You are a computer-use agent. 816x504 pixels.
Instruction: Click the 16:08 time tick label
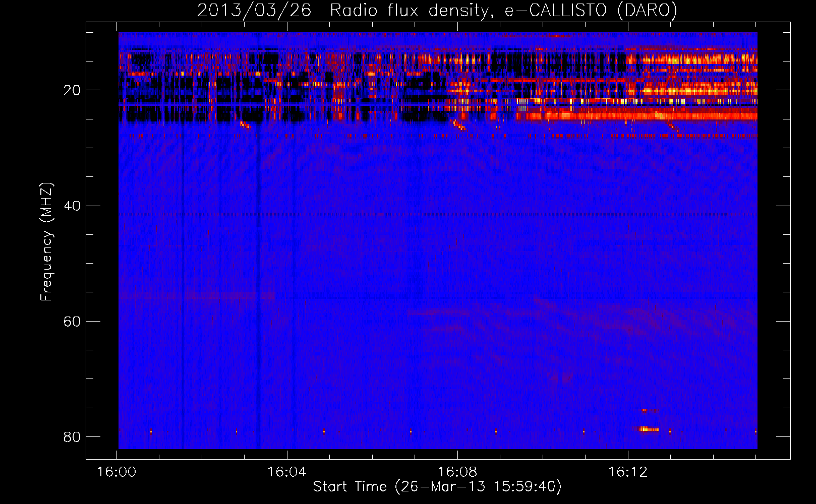[457, 472]
